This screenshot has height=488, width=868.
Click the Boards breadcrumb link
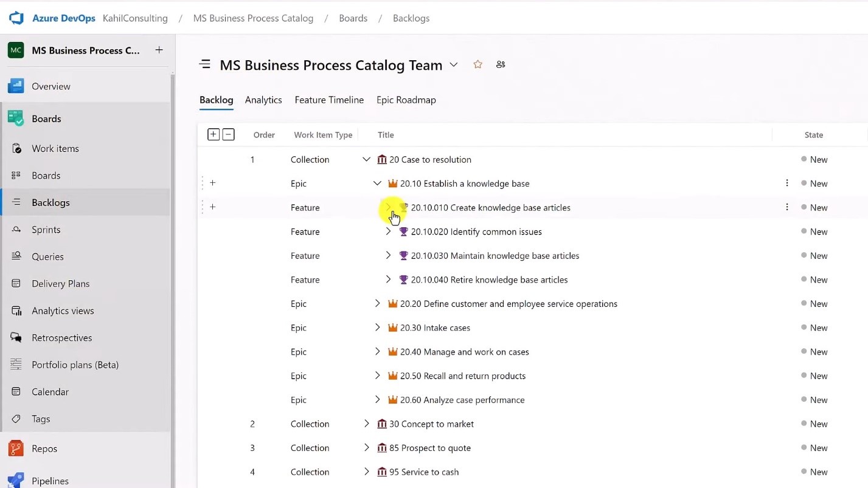353,18
